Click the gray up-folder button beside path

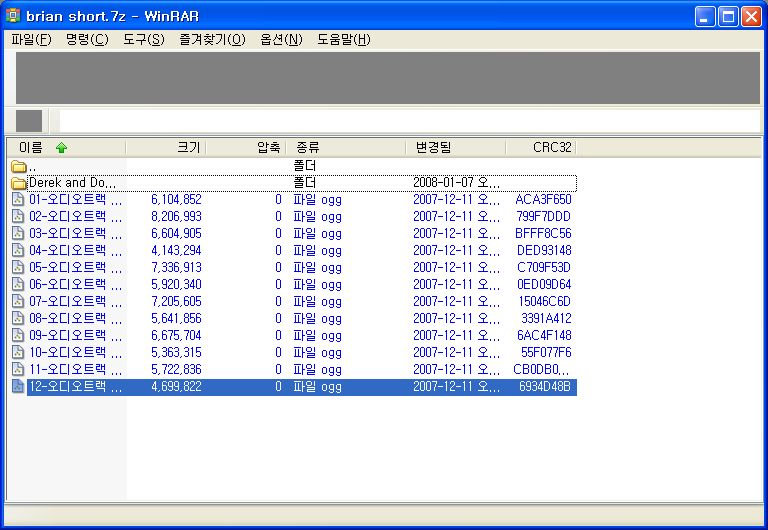(x=29, y=121)
